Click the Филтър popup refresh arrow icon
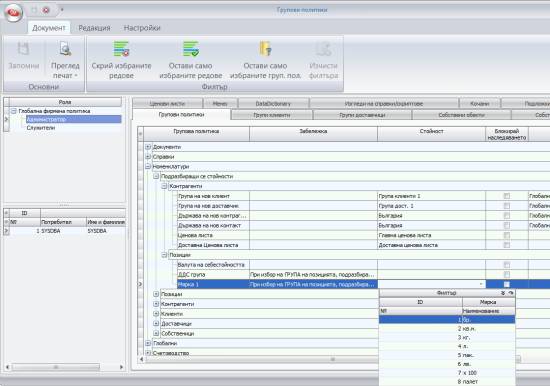 [511, 293]
